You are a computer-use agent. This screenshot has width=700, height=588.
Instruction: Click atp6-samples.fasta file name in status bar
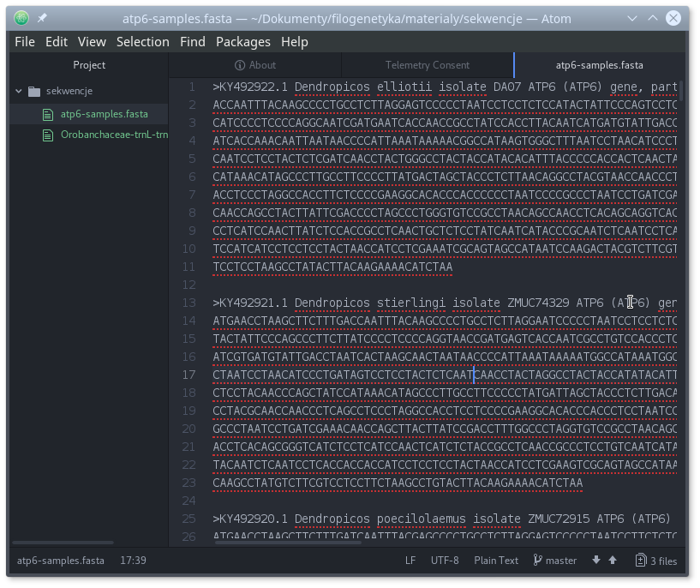tap(61, 561)
